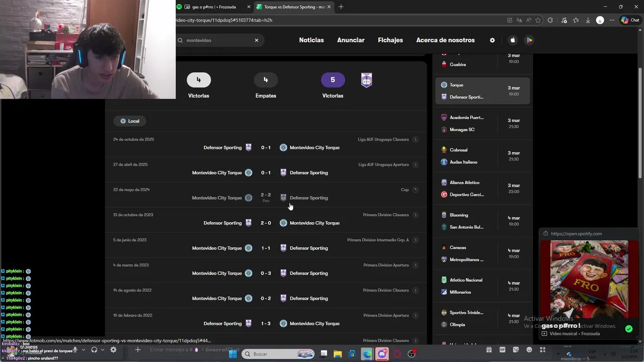Open Discord user settings gear
This screenshot has height=362, width=644.
[113, 349]
